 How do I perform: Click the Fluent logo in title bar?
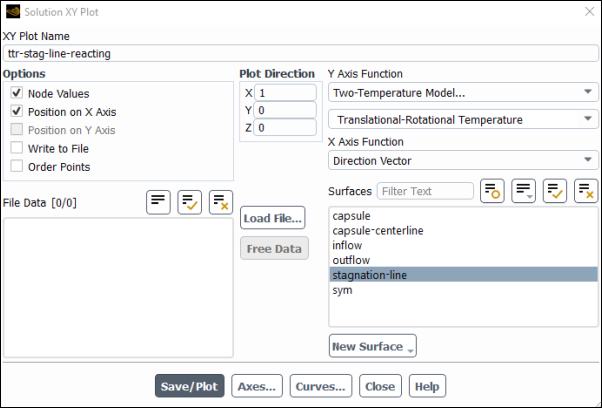11,11
